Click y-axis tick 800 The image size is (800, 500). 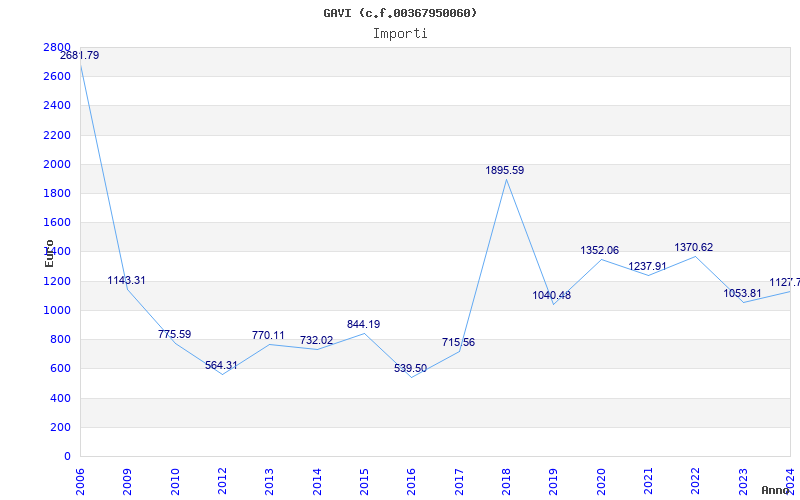(x=61, y=339)
